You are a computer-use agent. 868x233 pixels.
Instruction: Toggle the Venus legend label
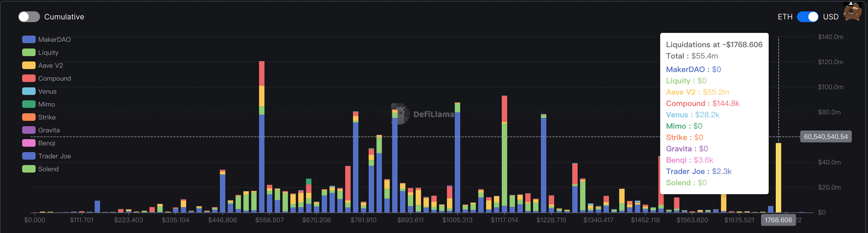tap(47, 91)
